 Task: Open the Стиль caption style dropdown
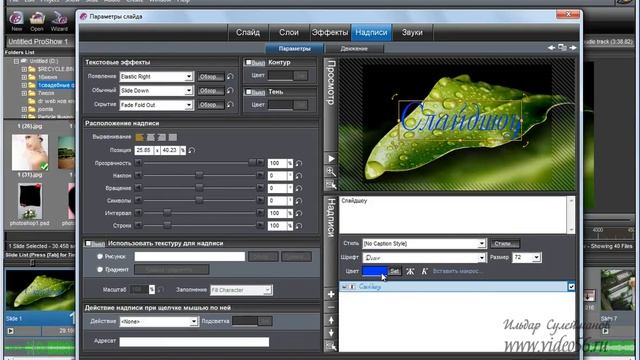482,244
